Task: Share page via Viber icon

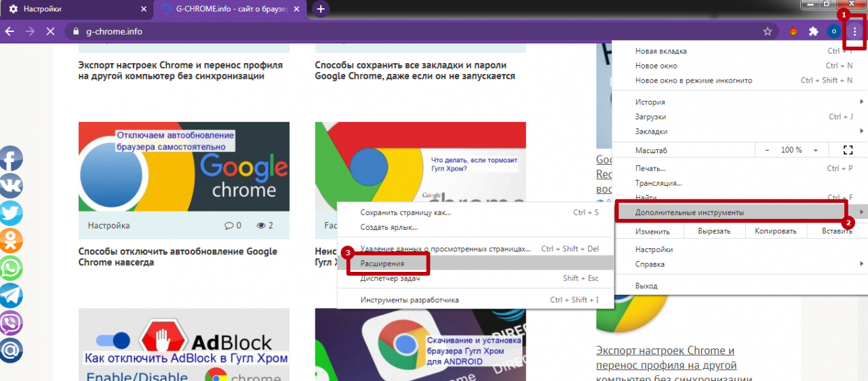Action: [x=9, y=323]
